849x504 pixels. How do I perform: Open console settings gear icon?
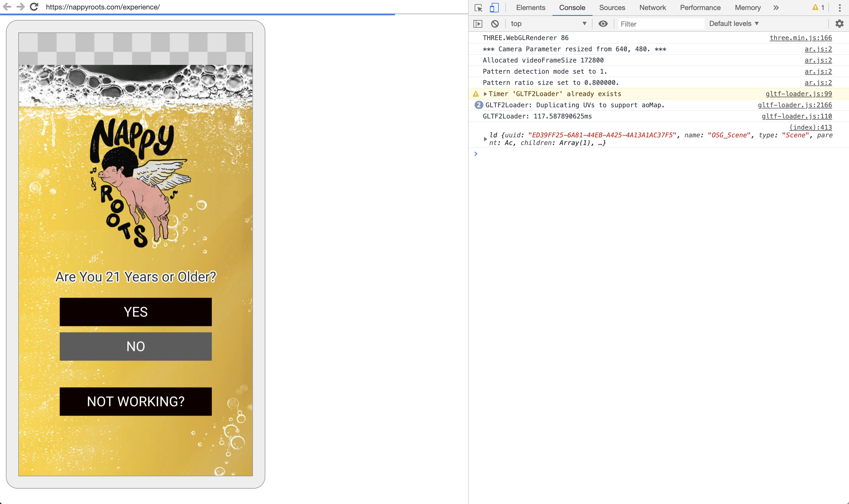840,24
